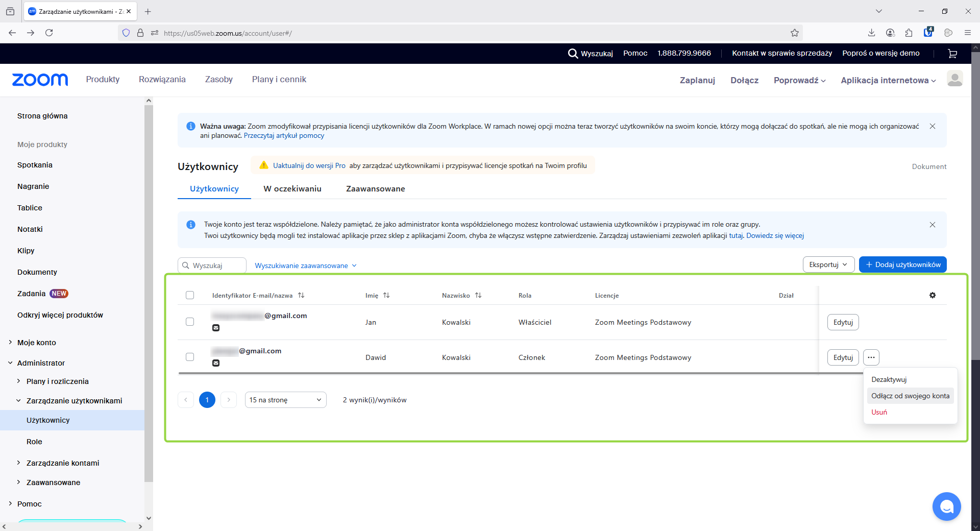The height and width of the screenshot is (531, 980).
Task: Open Zadania NEW in sidebar
Action: [43, 294]
